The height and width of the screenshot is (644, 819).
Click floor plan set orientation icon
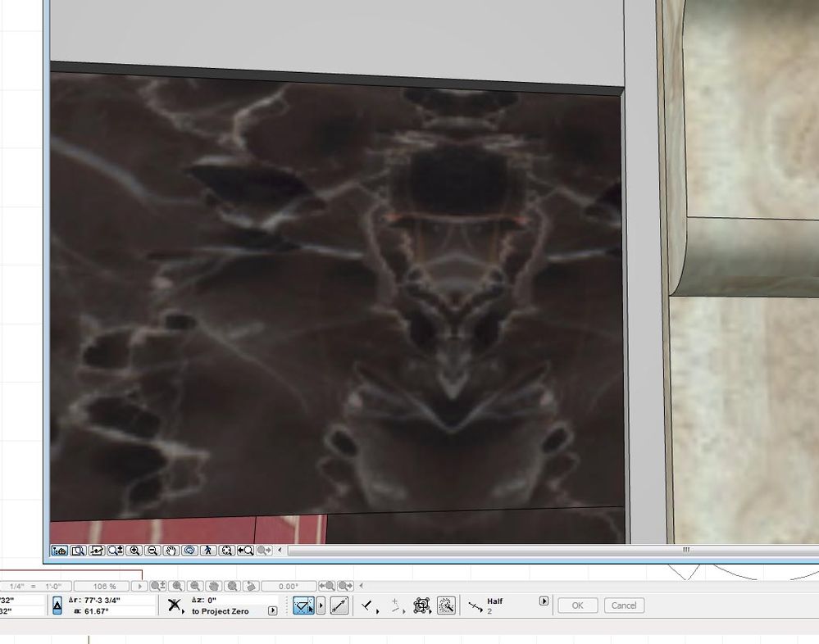[x=251, y=586]
